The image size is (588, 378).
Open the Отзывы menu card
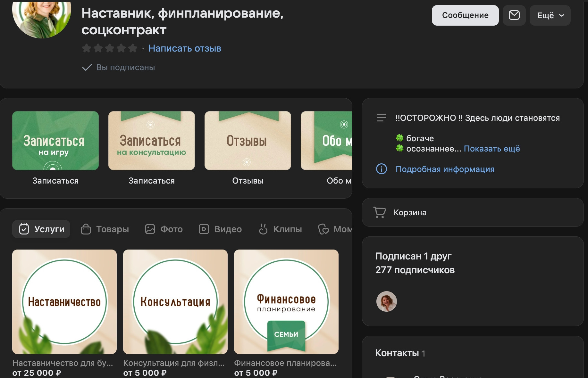tap(248, 141)
